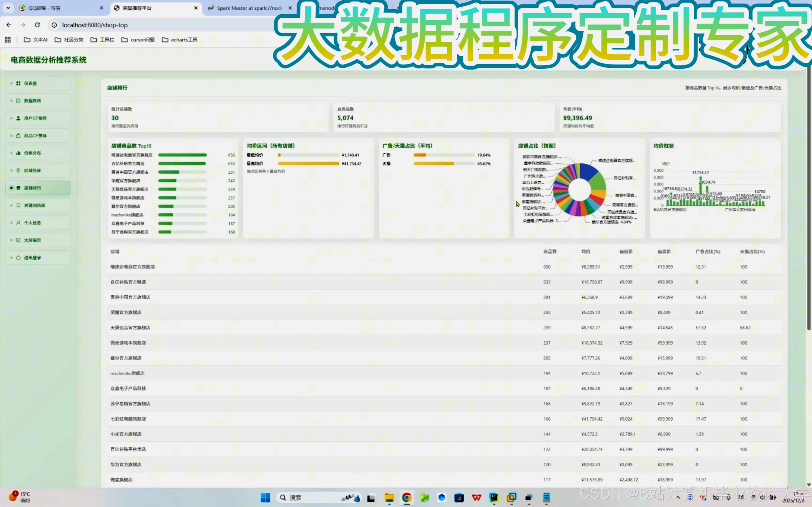Reload the page with the refresh icon
Image resolution: width=812 pixels, height=507 pixels.
[37, 25]
